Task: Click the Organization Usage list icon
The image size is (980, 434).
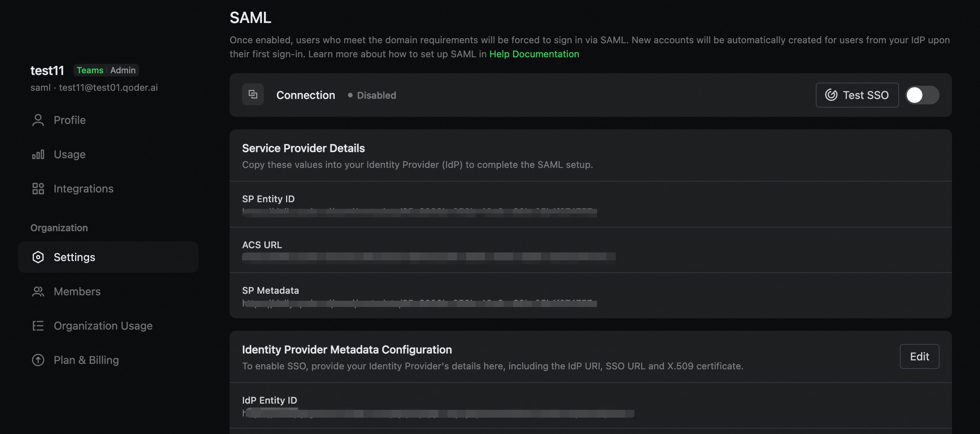Action: [x=38, y=326]
